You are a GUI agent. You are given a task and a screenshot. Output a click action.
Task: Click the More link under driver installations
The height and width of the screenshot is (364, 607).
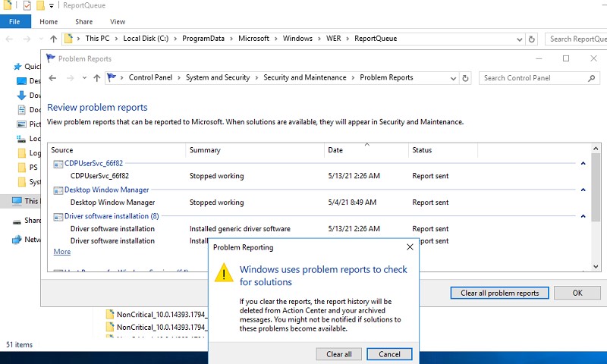pyautogui.click(x=62, y=252)
